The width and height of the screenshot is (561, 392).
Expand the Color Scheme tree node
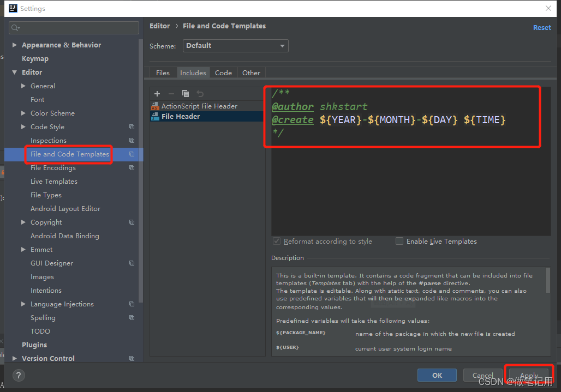[x=23, y=113]
